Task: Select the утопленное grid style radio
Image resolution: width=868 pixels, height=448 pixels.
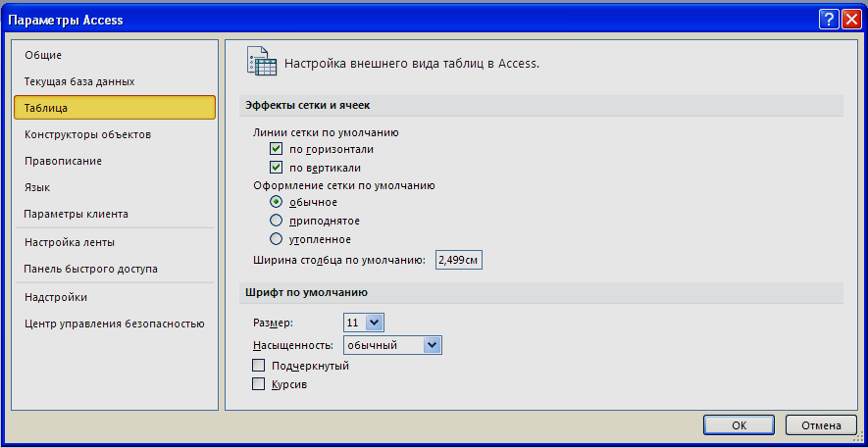Action: (x=277, y=239)
